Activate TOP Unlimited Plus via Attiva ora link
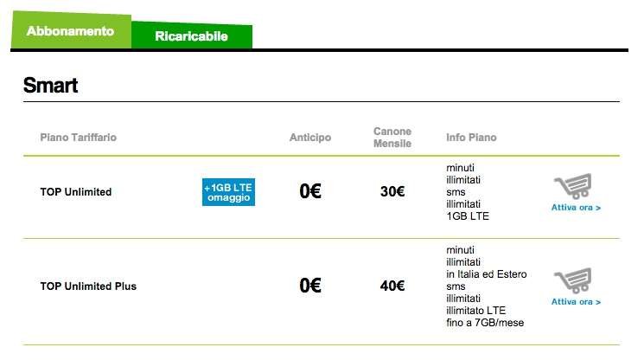The height and width of the screenshot is (360, 644). (x=576, y=302)
